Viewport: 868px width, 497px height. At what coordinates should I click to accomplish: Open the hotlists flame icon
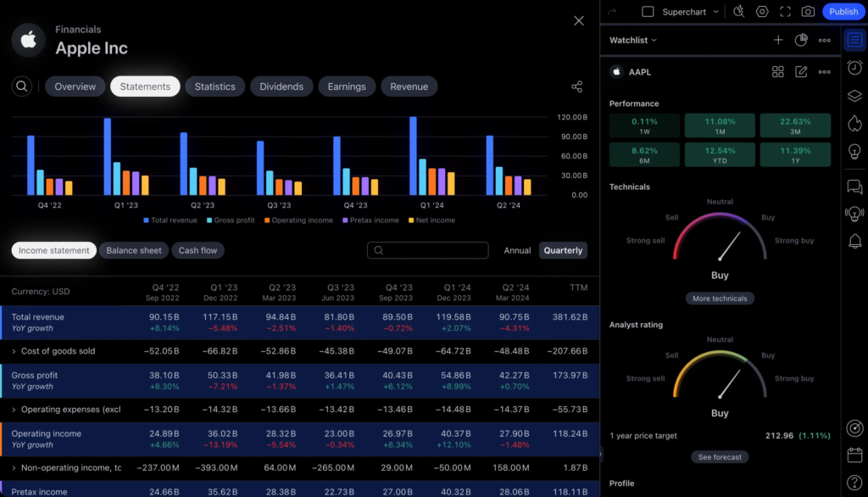point(854,124)
